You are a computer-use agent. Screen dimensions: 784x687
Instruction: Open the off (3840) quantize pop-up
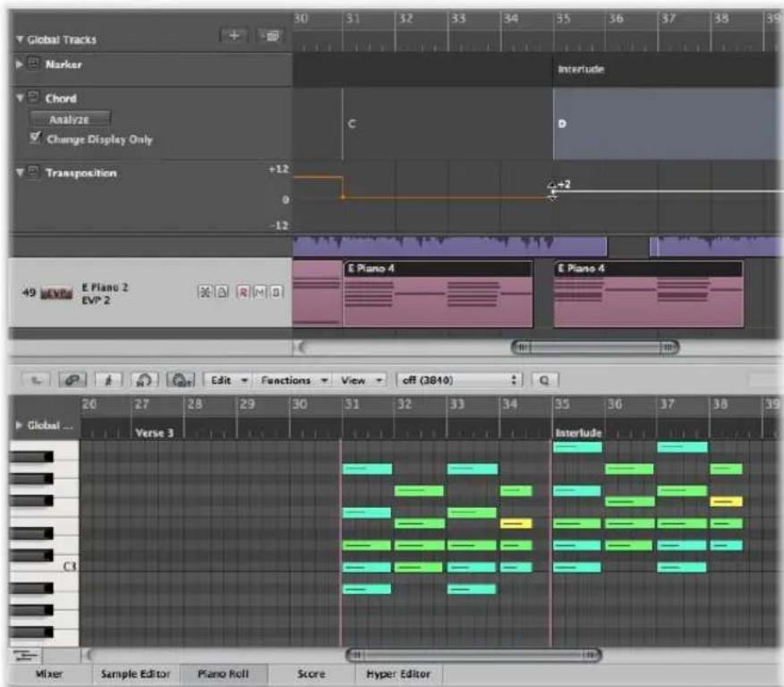(459, 381)
